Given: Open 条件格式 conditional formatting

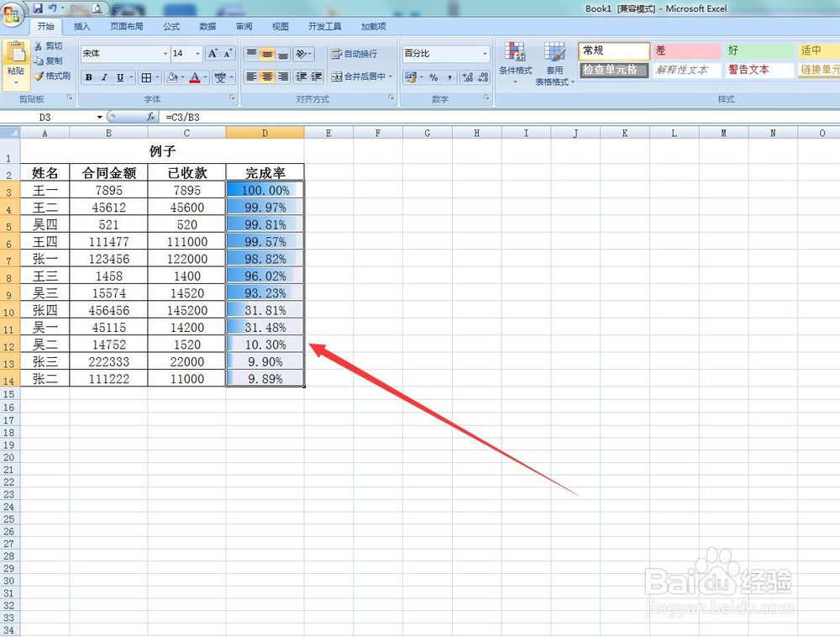Looking at the screenshot, I should 516,63.
